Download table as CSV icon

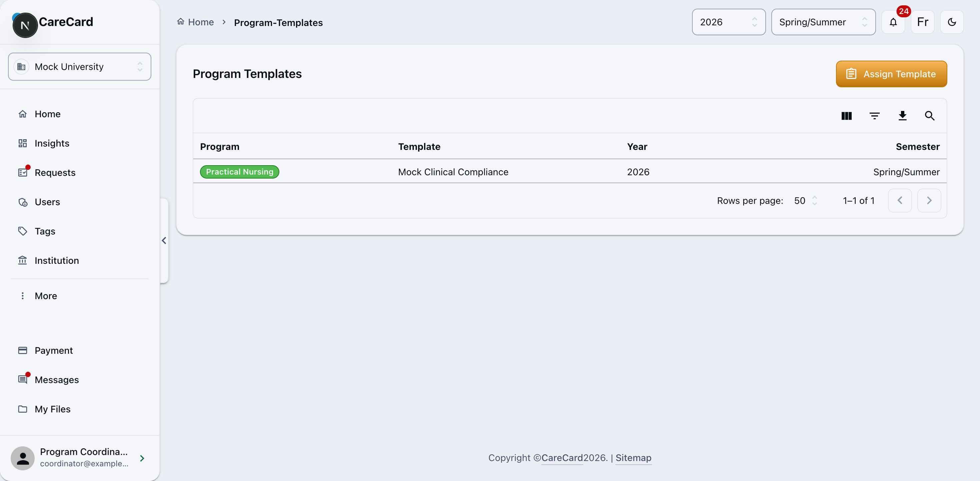(x=902, y=116)
